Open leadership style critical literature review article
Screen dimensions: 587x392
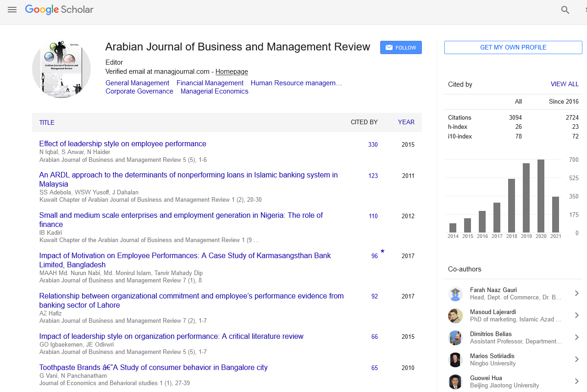click(x=172, y=337)
